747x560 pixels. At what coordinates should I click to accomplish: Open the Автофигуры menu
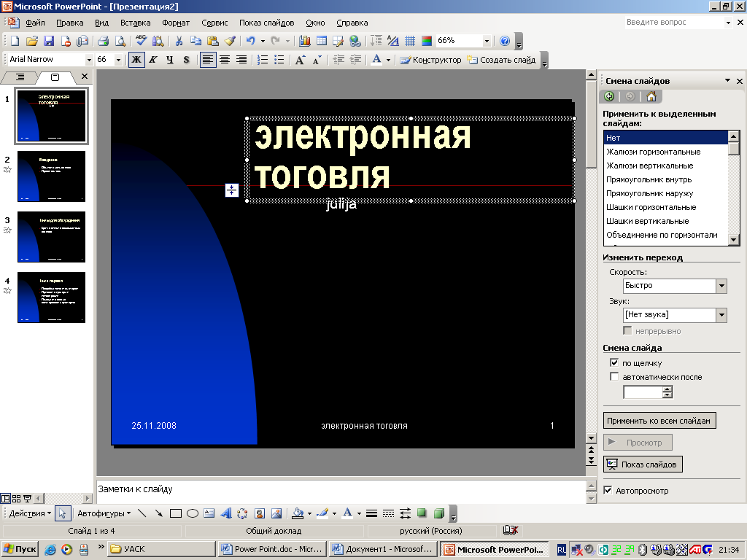pyautogui.click(x=104, y=513)
